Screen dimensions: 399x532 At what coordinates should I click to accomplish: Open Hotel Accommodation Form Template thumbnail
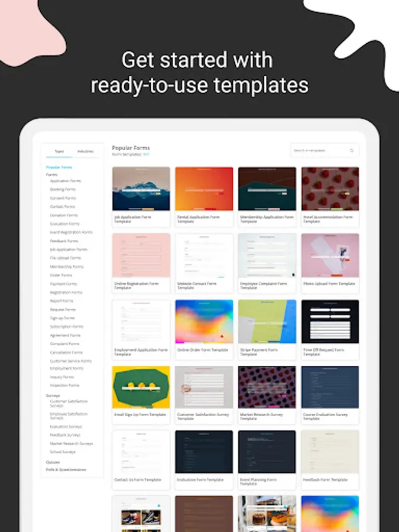[330, 189]
